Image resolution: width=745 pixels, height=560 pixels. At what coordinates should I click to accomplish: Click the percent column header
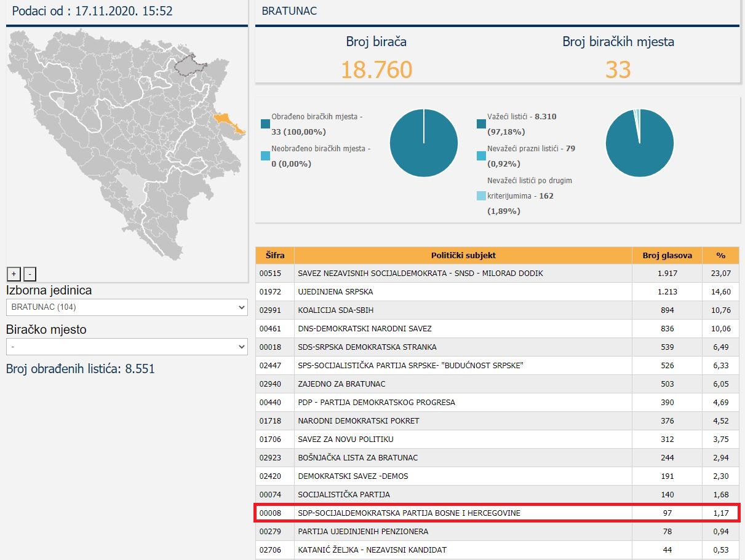click(x=720, y=255)
